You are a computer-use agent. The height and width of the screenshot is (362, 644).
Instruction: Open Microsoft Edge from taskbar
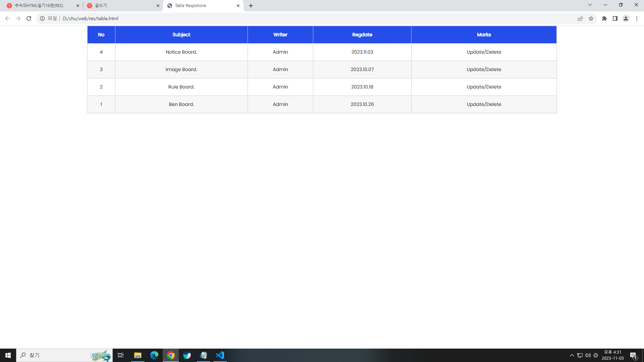154,355
